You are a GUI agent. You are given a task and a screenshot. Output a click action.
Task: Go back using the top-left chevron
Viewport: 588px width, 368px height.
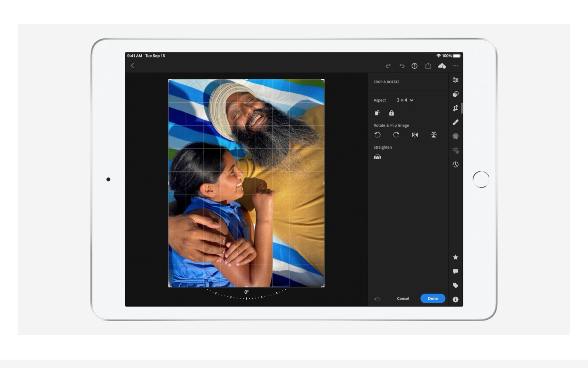pyautogui.click(x=132, y=66)
